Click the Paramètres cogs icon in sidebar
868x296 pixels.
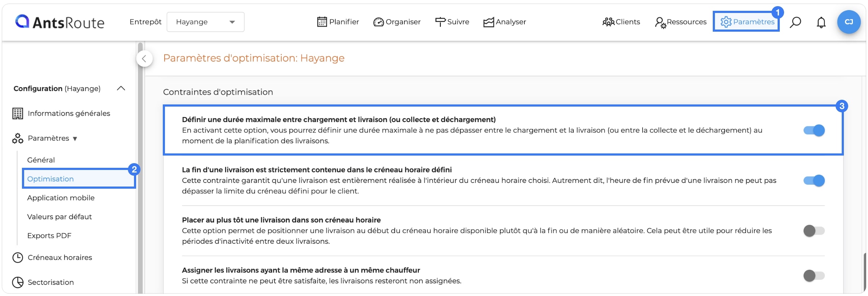pos(18,138)
